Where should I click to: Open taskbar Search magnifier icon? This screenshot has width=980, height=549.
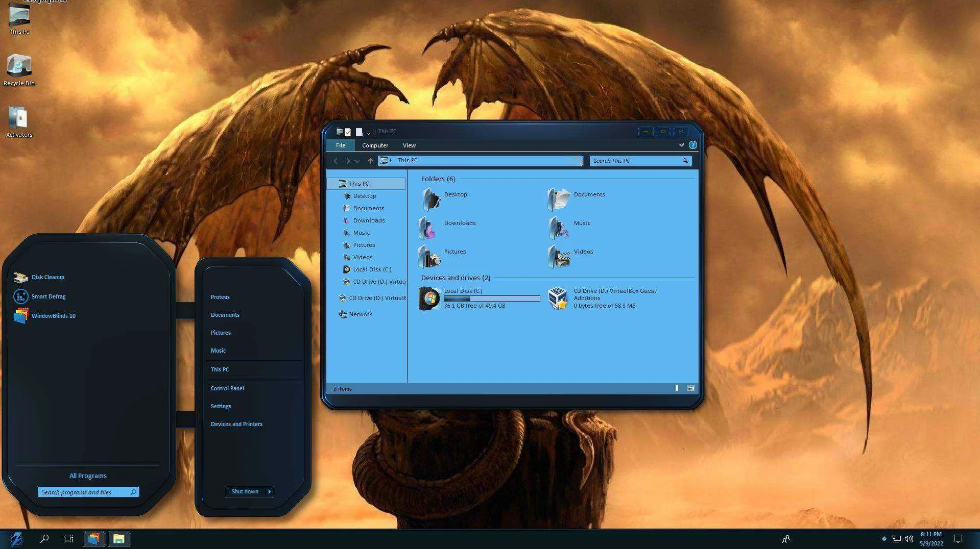tap(44, 539)
